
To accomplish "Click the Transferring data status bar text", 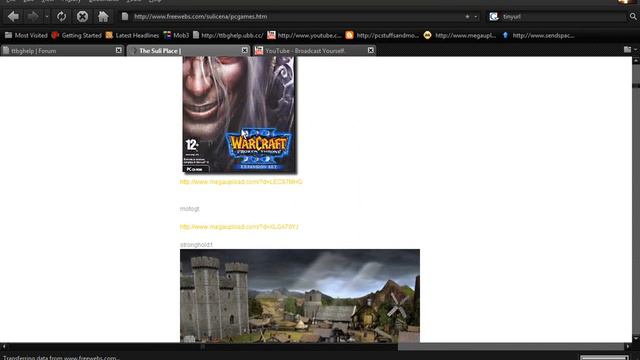I will [x=61, y=358].
